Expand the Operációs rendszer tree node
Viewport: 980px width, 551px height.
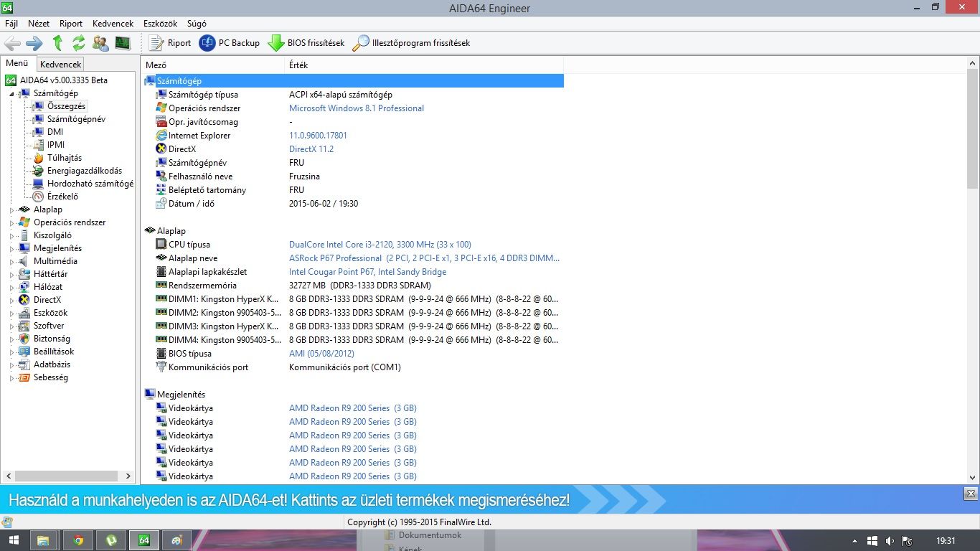[11, 223]
